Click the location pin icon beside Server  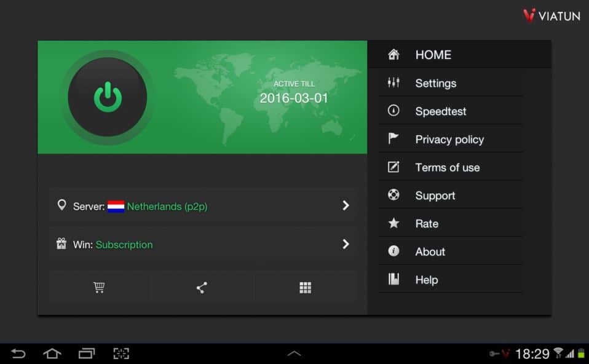coord(61,205)
